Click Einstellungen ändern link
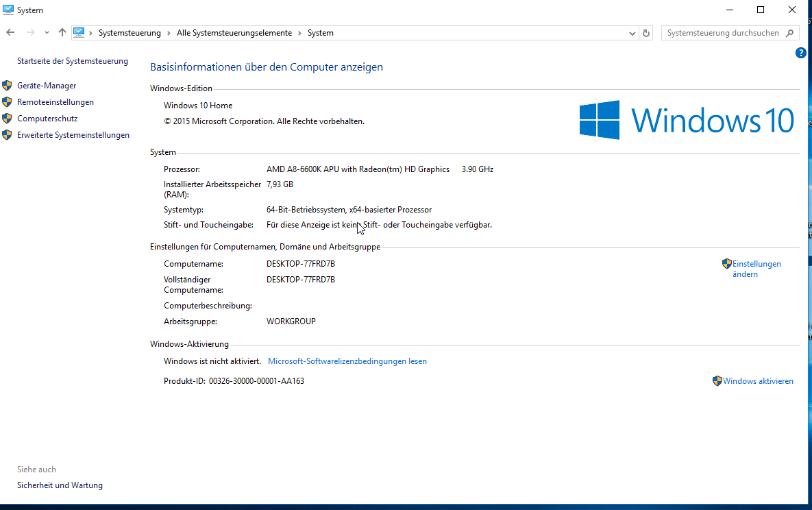 pyautogui.click(x=756, y=269)
